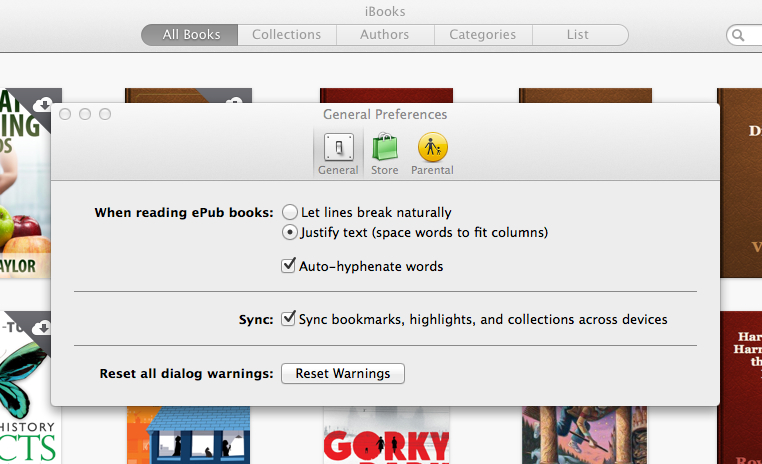This screenshot has width=762, height=464.
Task: Click cloud download badge on apple book cover
Action: 43,104
